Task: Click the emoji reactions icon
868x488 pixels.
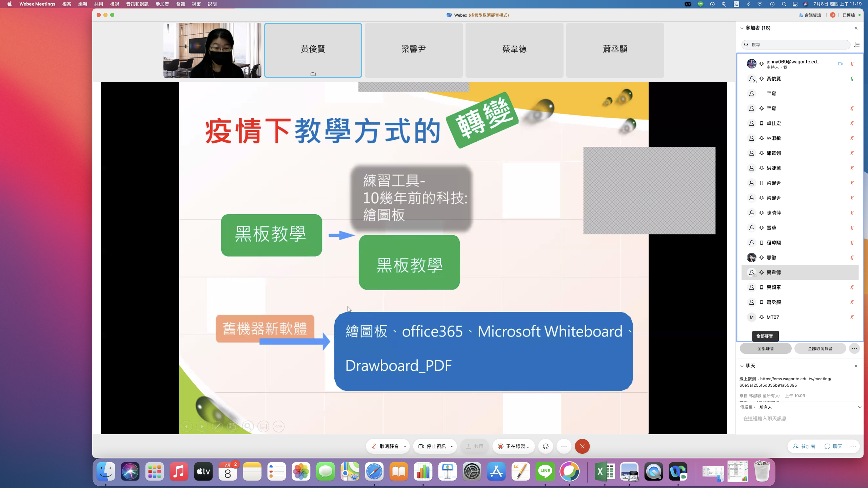Action: tap(546, 446)
